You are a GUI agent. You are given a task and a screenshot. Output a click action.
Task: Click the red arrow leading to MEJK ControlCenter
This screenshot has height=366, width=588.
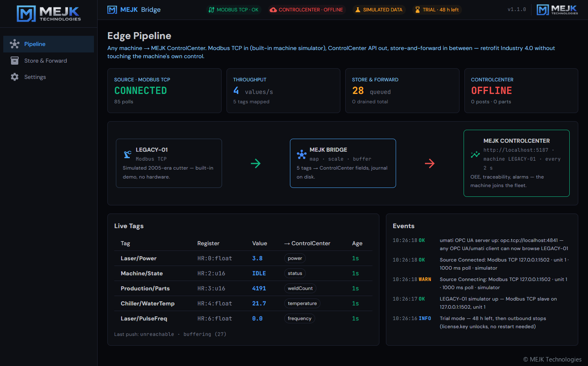[430, 163]
